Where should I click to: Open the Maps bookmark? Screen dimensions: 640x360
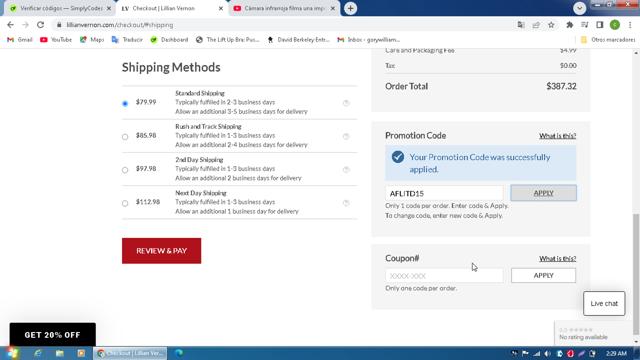click(92, 40)
